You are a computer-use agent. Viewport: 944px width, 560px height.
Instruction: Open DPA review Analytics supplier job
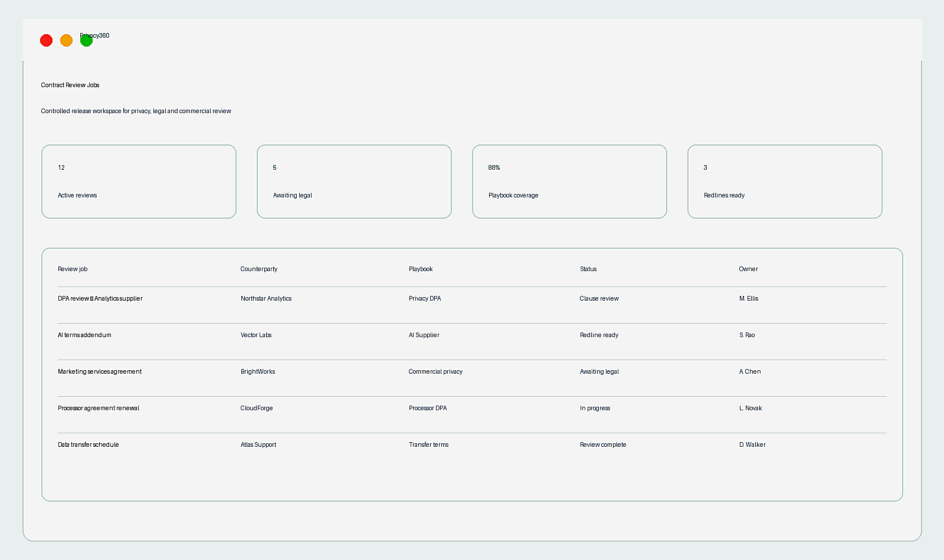point(100,298)
